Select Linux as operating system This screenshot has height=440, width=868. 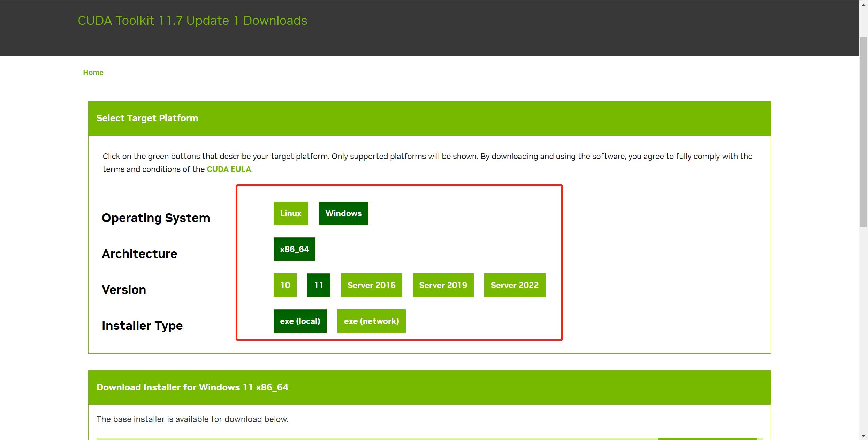pyautogui.click(x=291, y=213)
